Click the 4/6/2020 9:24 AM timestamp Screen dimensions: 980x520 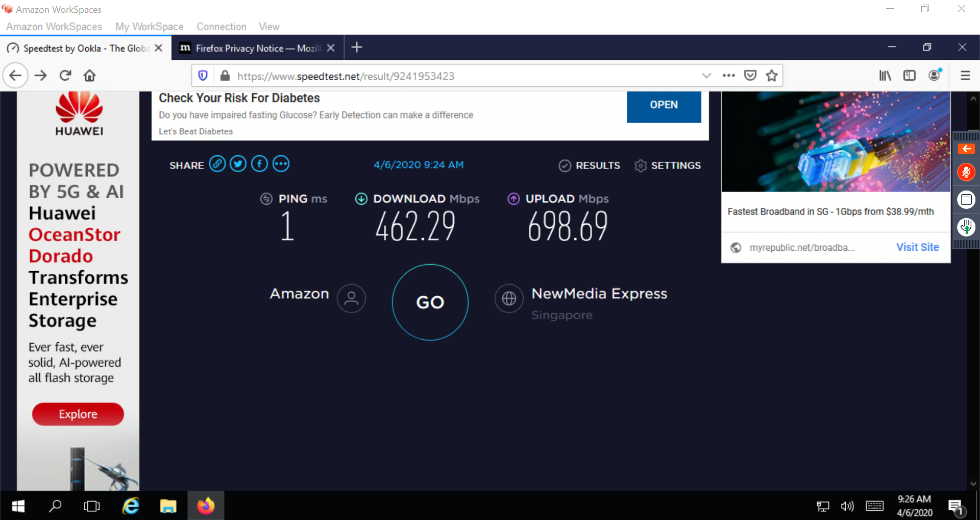pos(419,164)
